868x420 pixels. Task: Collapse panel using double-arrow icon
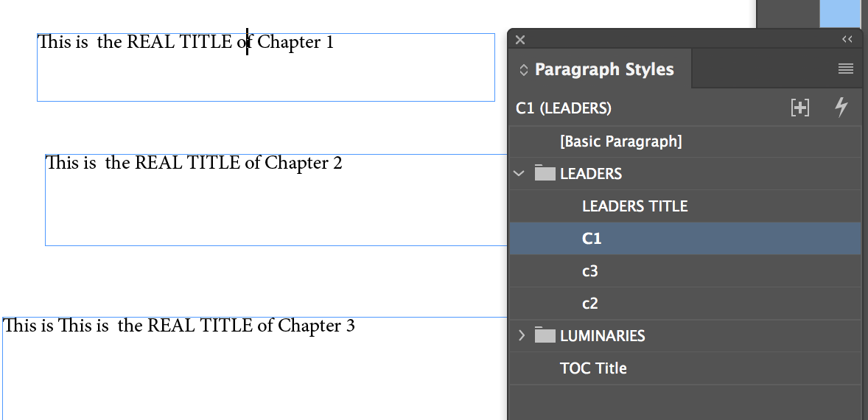pyautogui.click(x=847, y=40)
